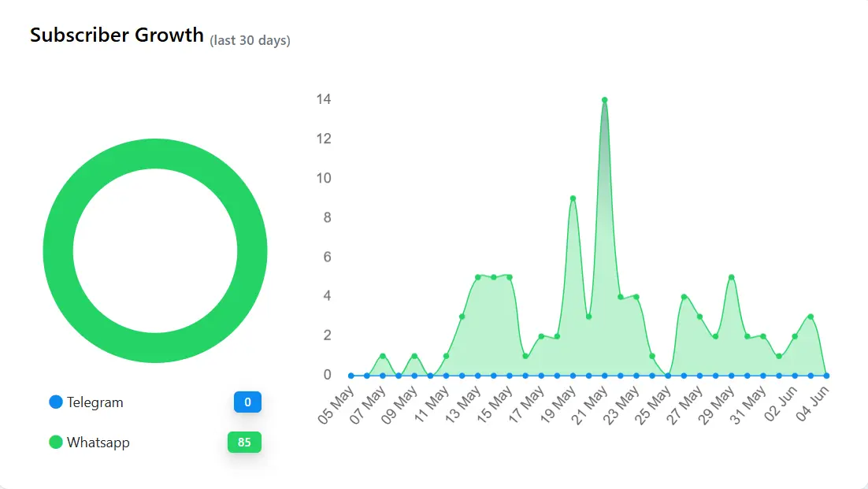The image size is (868, 489).
Task: Click the green Whatsapp count badge showing 85
Action: pos(244,443)
